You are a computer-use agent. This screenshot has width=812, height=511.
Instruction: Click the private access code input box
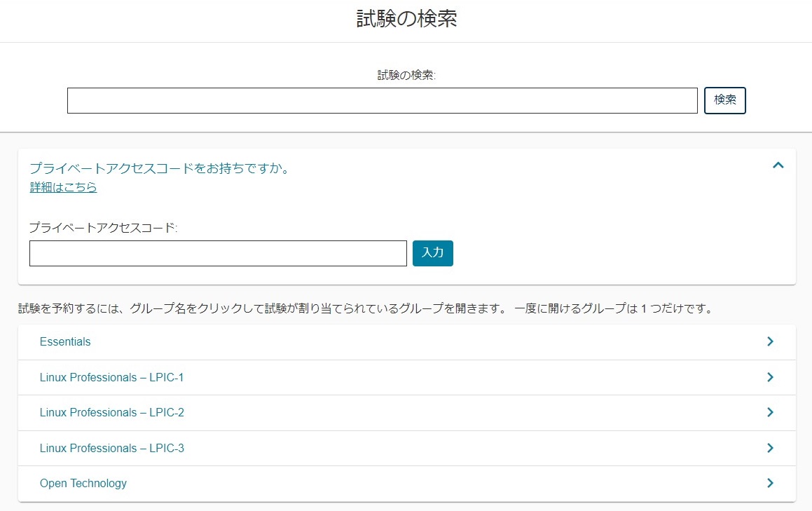pyautogui.click(x=217, y=253)
